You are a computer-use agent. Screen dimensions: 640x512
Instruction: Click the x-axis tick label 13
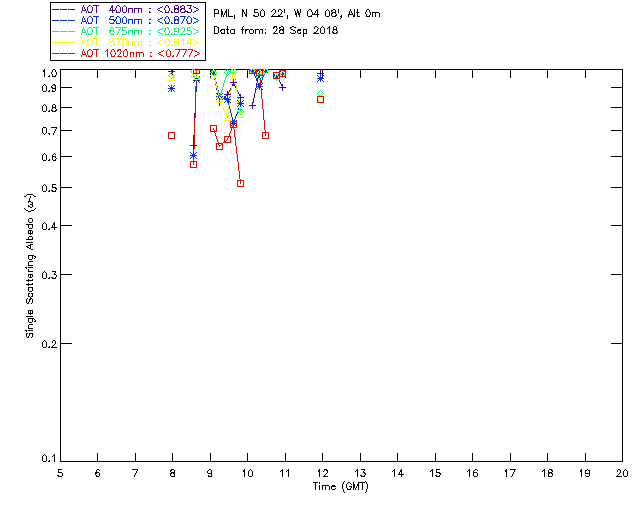pyautogui.click(x=360, y=473)
